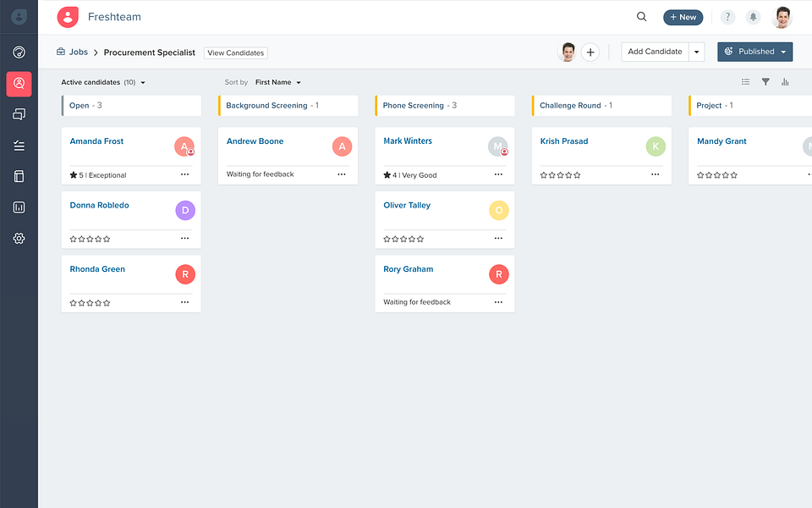Open the bar chart analytics icon
The height and width of the screenshot is (508, 812).
pyautogui.click(x=785, y=82)
